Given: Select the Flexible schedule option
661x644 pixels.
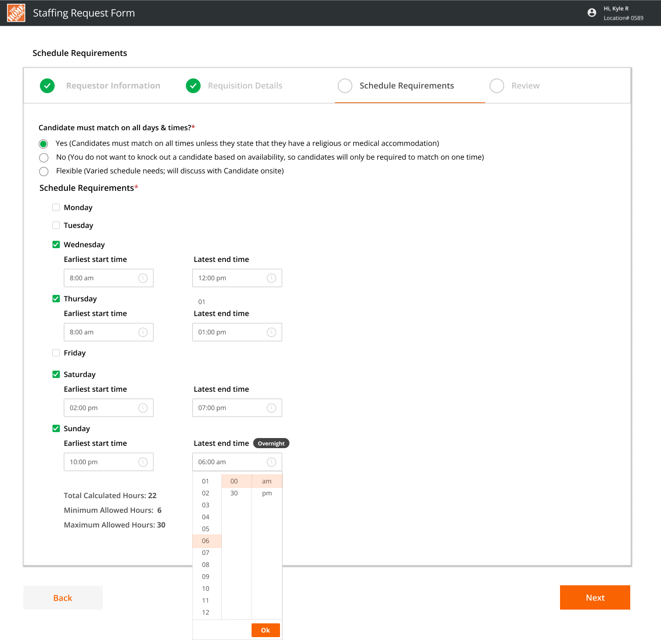Looking at the screenshot, I should point(44,172).
